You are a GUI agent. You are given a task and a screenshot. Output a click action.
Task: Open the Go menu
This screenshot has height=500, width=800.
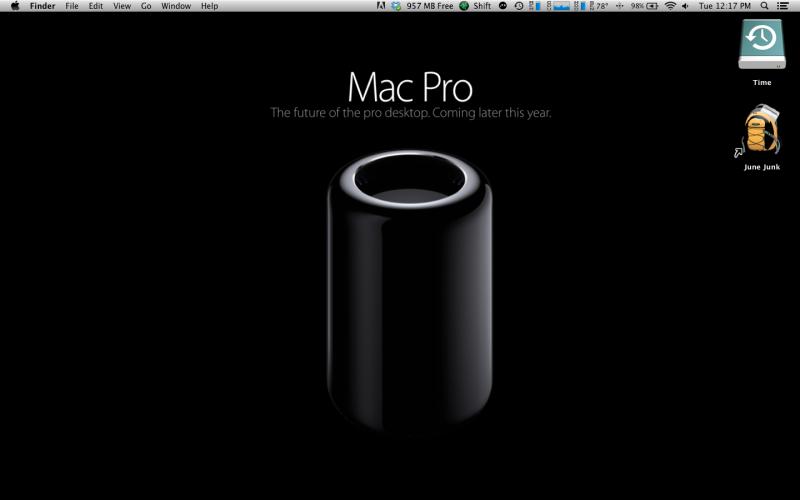click(x=146, y=6)
